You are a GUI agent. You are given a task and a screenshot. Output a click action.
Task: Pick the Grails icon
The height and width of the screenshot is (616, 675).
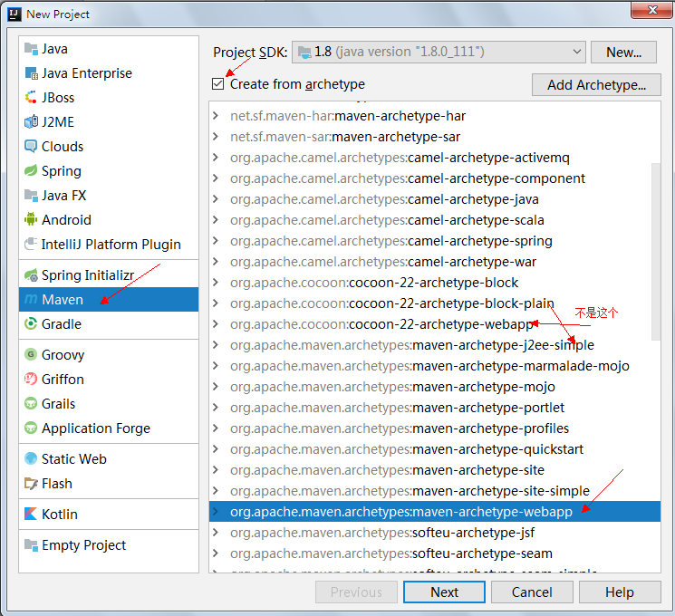click(31, 404)
